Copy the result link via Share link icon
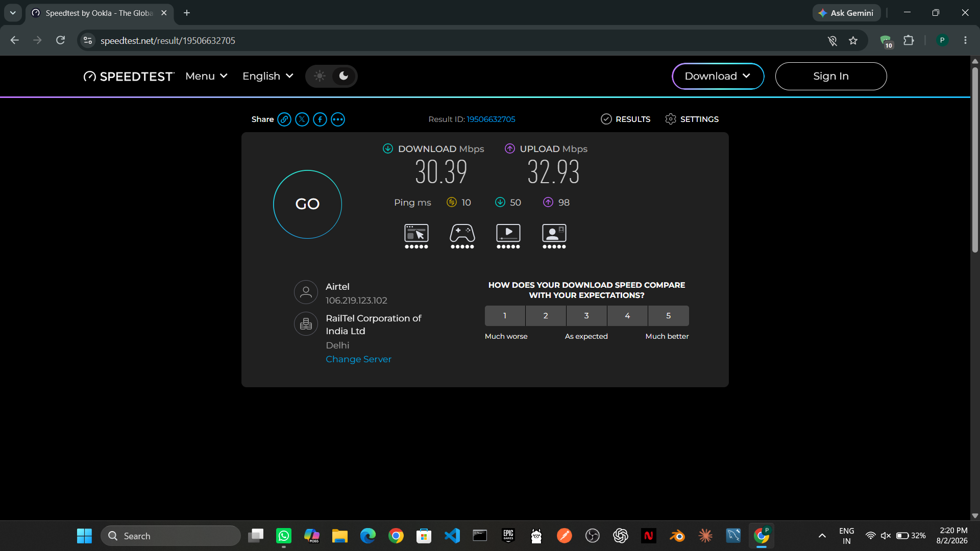The height and width of the screenshot is (551, 980). pyautogui.click(x=284, y=119)
